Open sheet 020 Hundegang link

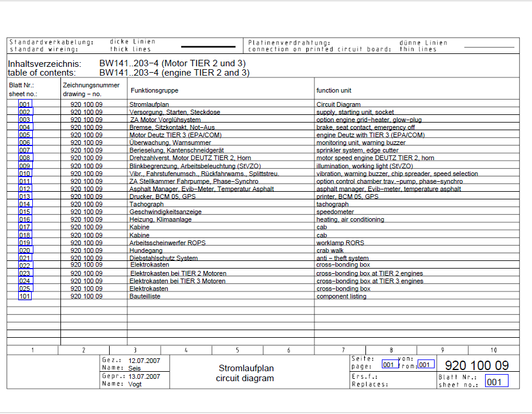25,250
